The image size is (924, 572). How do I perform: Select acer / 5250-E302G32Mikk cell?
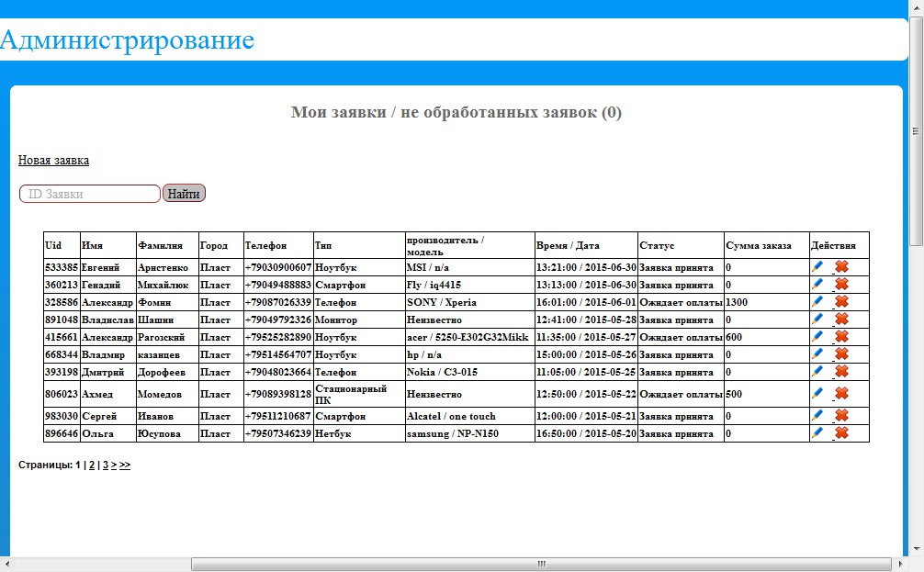(469, 337)
